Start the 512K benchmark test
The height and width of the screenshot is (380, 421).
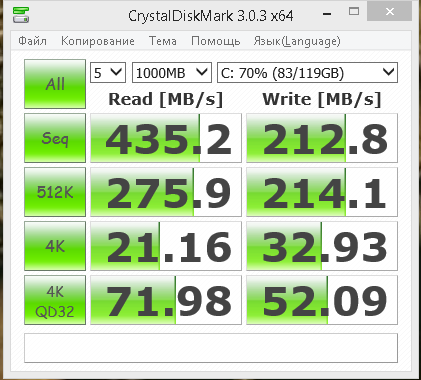click(x=55, y=192)
